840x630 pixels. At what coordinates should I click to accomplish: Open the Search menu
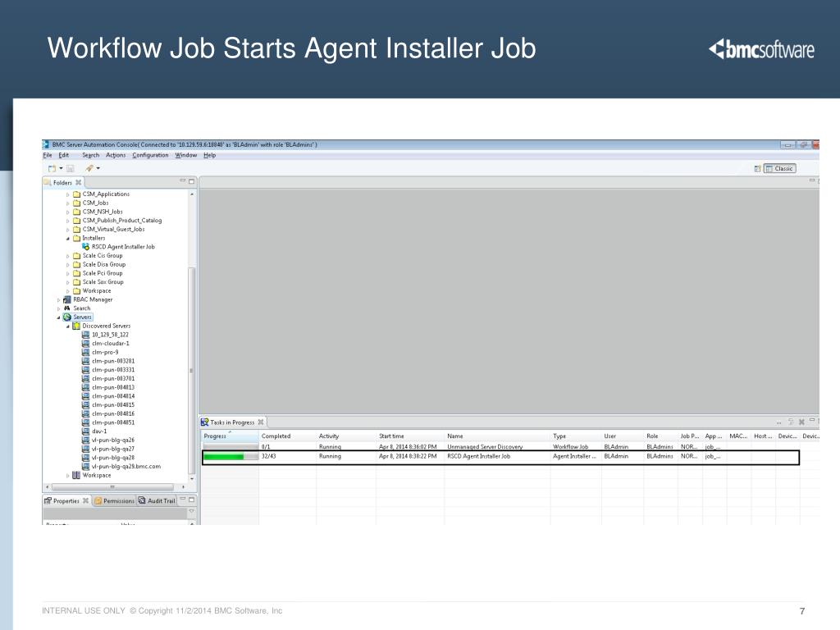tap(90, 155)
